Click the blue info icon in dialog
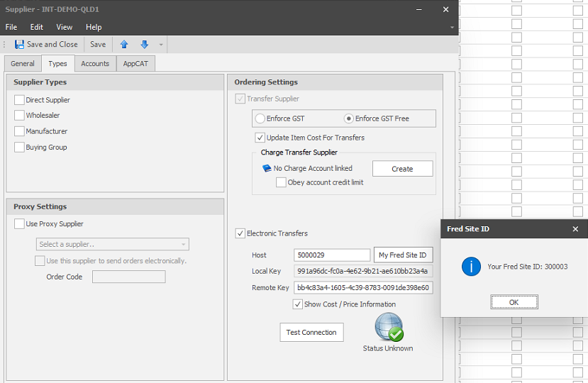 tap(471, 267)
